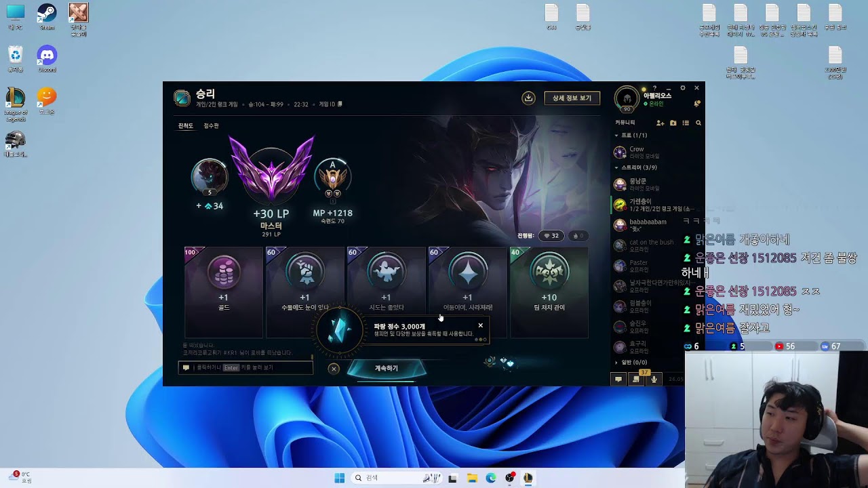The height and width of the screenshot is (488, 868).
Task: Select the 골드 challenge card
Action: tap(224, 291)
